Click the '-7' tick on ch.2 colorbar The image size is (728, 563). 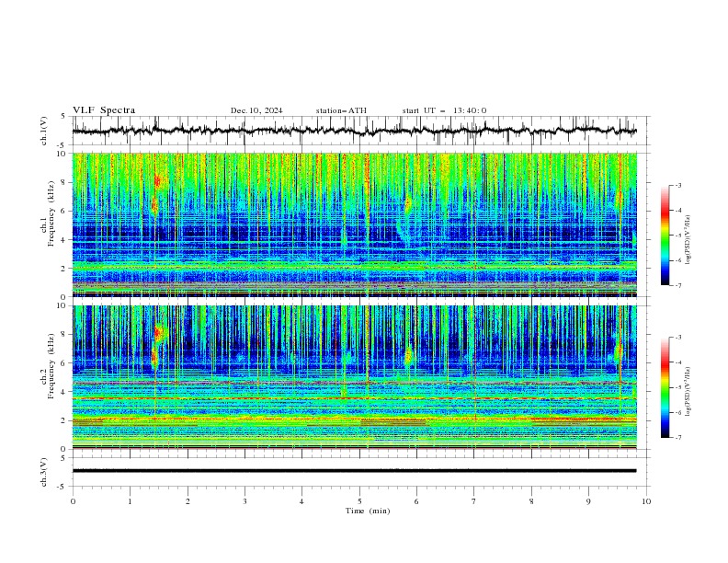[678, 438]
